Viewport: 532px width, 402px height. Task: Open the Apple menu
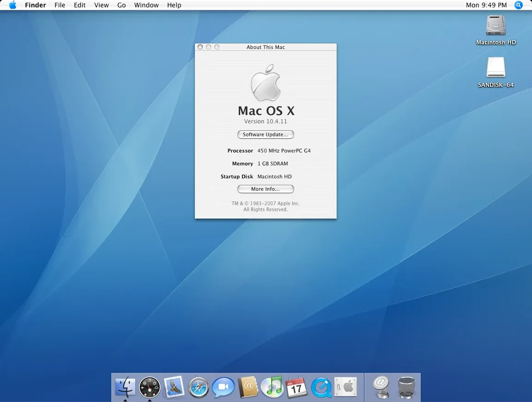tap(12, 5)
